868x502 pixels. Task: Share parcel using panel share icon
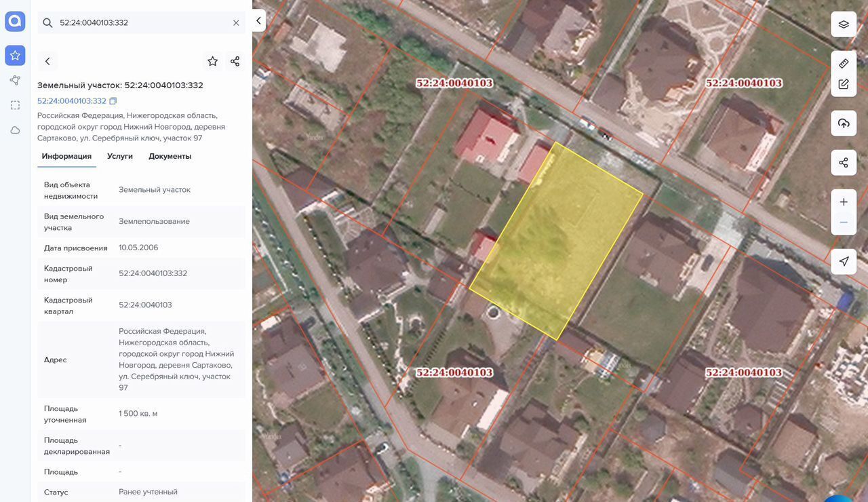(235, 61)
